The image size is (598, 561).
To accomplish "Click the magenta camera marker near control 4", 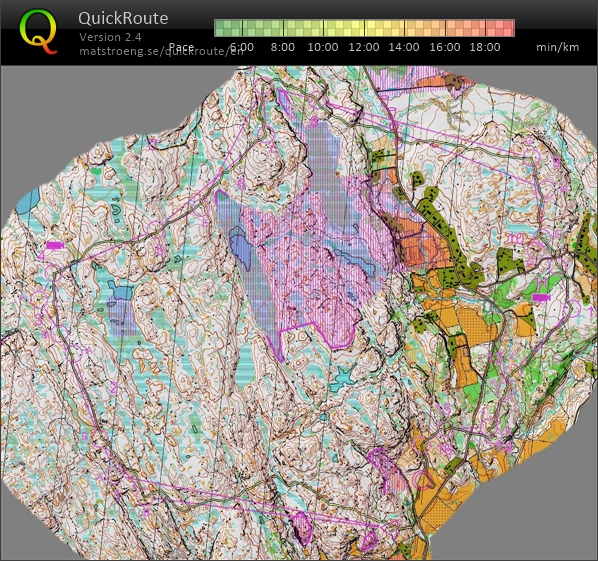I will point(55,245).
